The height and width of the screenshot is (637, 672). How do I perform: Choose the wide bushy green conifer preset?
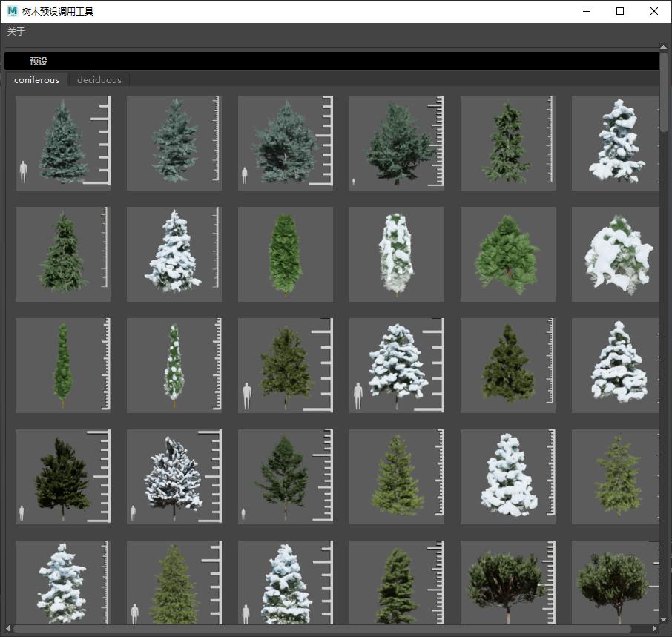[x=508, y=254]
